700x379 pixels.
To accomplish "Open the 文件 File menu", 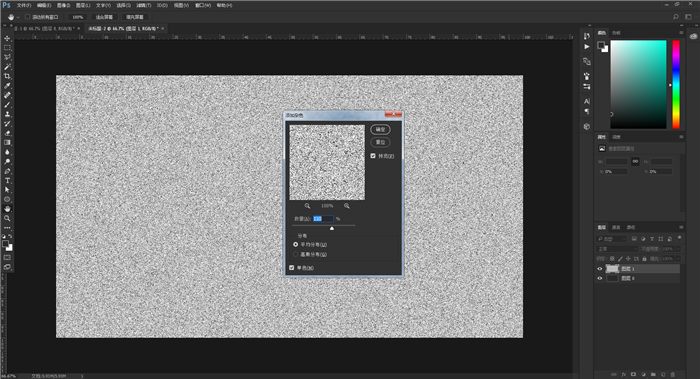I will (x=24, y=5).
